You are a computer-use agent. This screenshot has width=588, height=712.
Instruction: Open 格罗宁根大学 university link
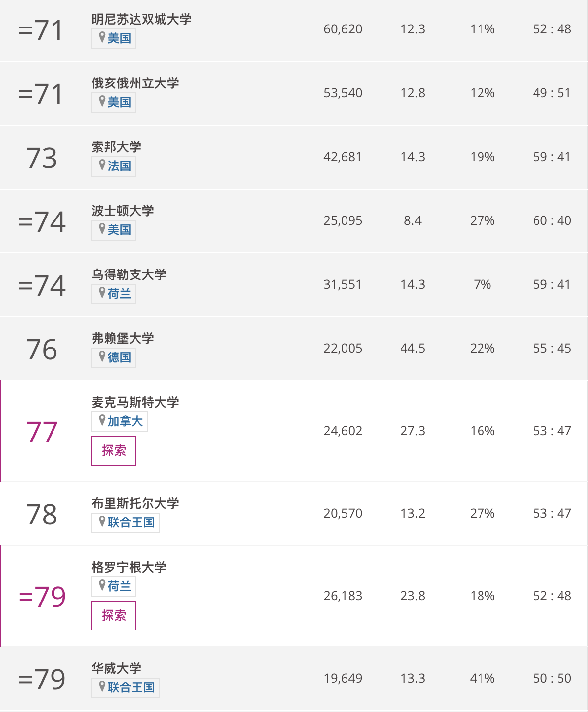[129, 567]
